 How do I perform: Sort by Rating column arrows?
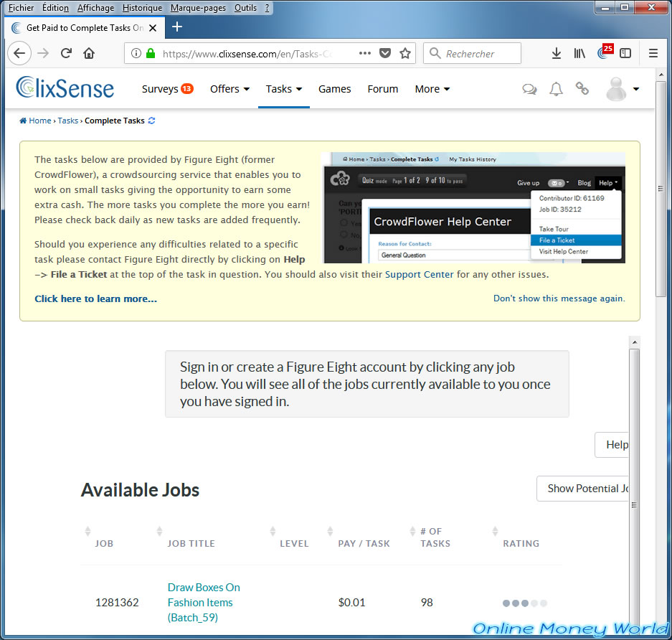coord(495,531)
